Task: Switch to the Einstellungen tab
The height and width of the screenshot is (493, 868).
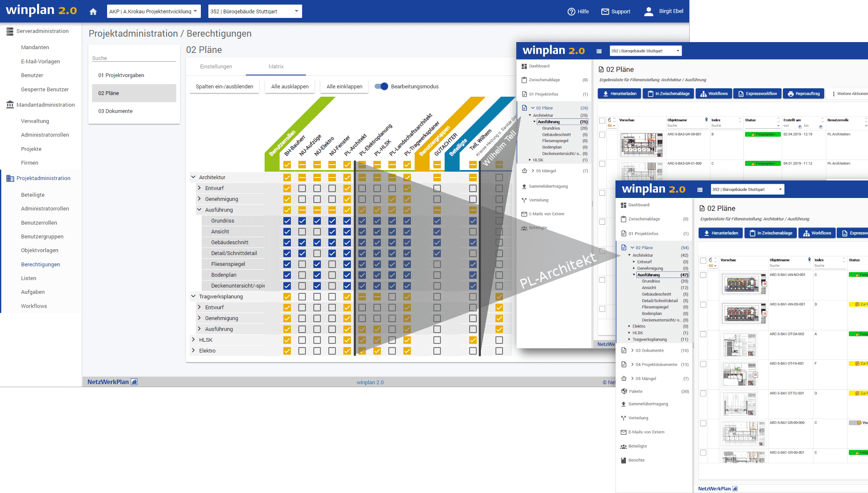Action: coord(216,67)
